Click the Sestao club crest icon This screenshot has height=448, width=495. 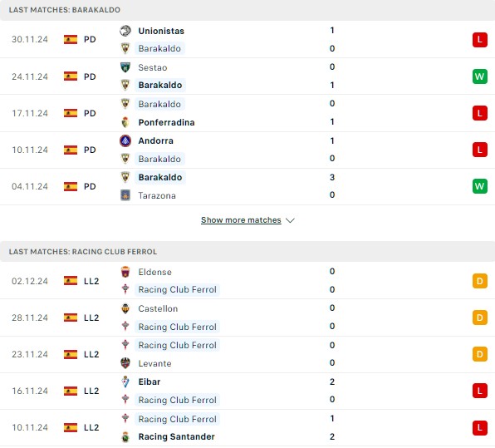pos(125,67)
